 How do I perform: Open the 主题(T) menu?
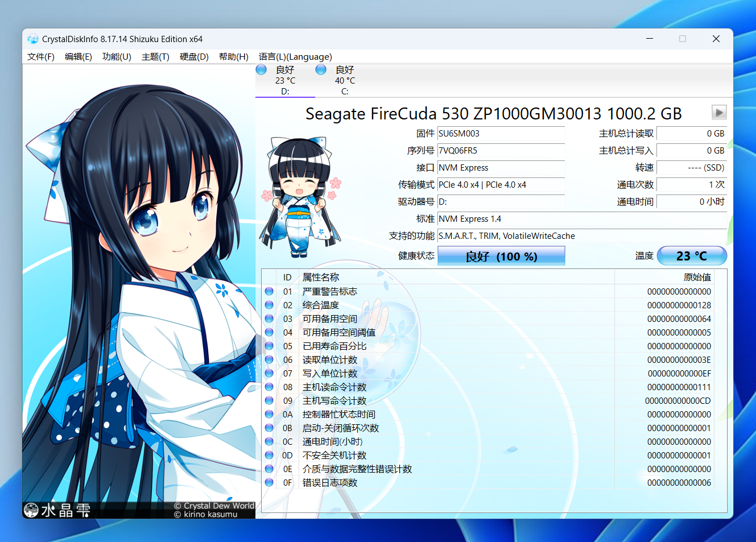[155, 57]
